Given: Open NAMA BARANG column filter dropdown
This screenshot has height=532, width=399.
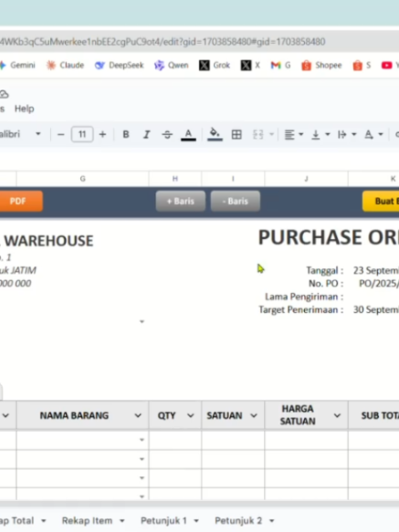Looking at the screenshot, I should click(138, 415).
